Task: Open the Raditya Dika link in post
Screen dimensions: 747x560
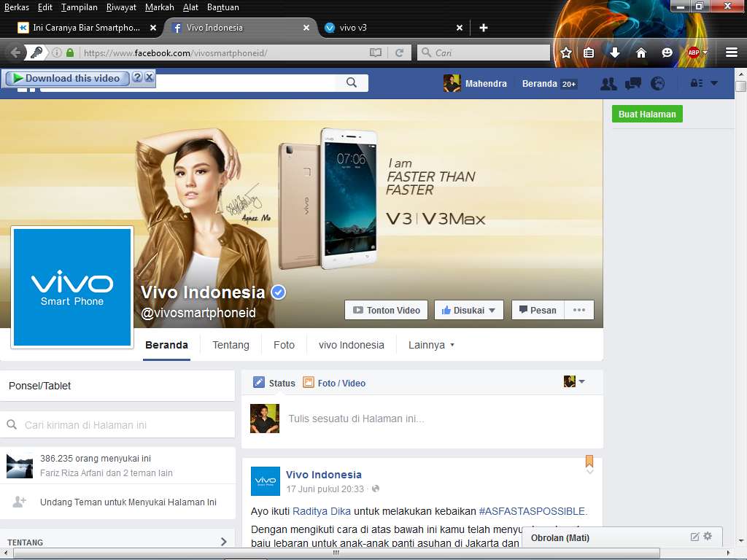Action: [322, 511]
